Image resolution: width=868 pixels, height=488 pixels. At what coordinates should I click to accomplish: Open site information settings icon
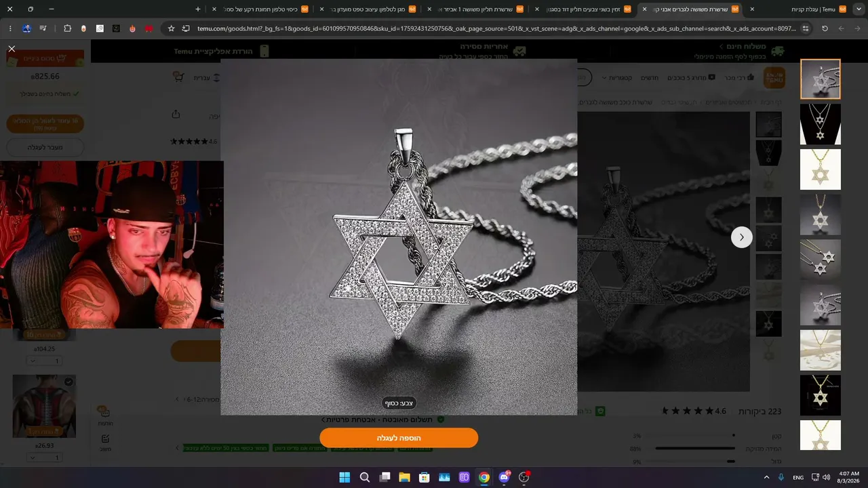click(806, 28)
